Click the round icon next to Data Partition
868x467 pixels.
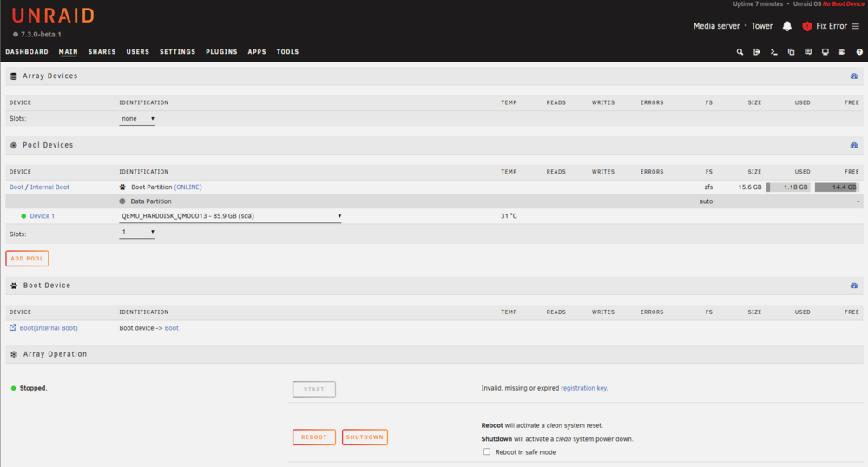122,201
